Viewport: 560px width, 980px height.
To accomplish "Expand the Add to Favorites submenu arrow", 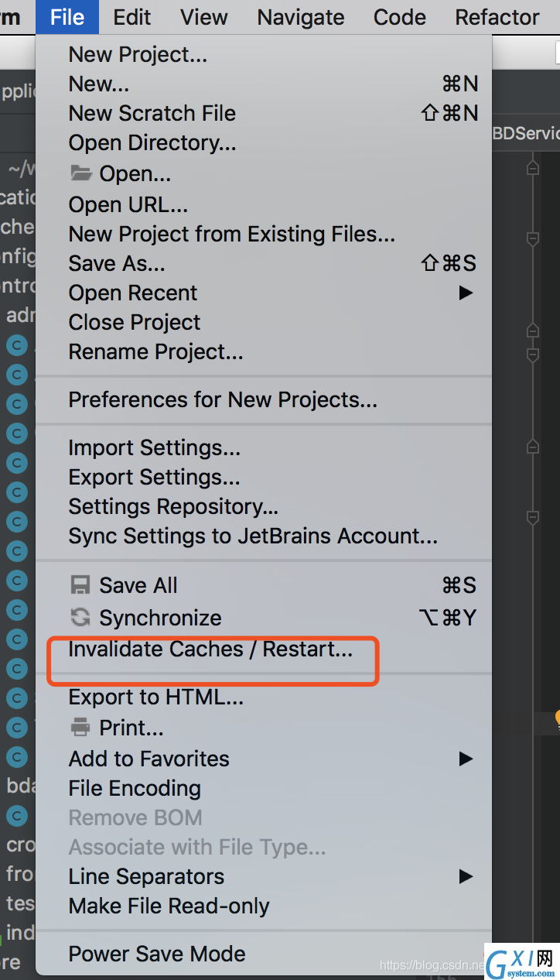I will pos(466,759).
